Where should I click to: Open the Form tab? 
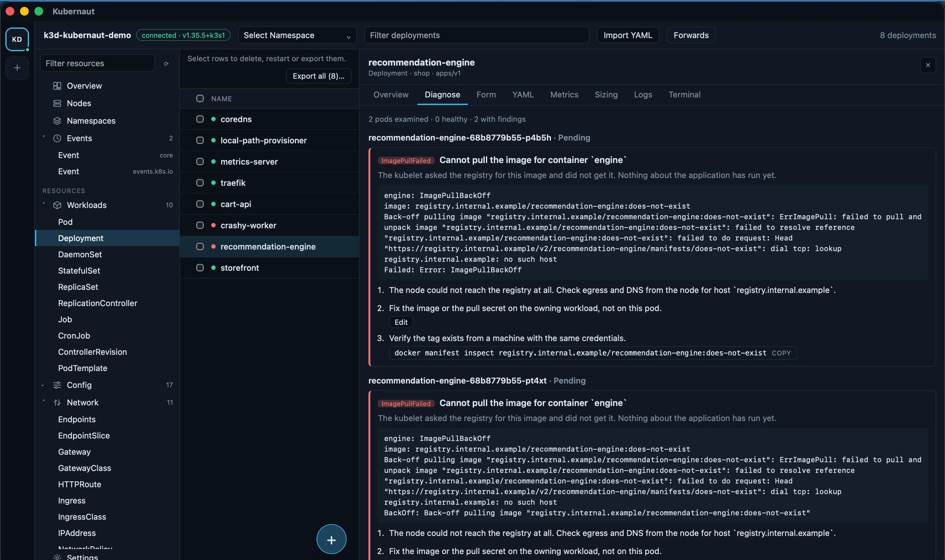click(486, 95)
